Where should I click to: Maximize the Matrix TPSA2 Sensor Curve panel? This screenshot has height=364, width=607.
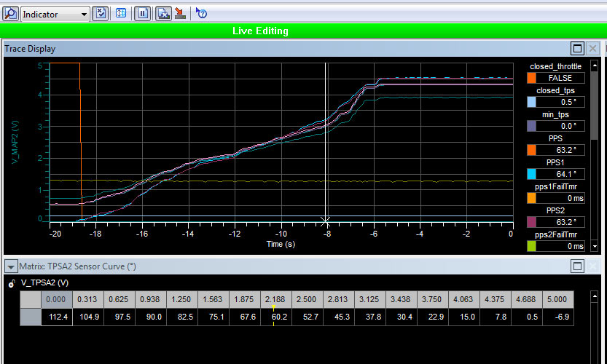click(577, 266)
